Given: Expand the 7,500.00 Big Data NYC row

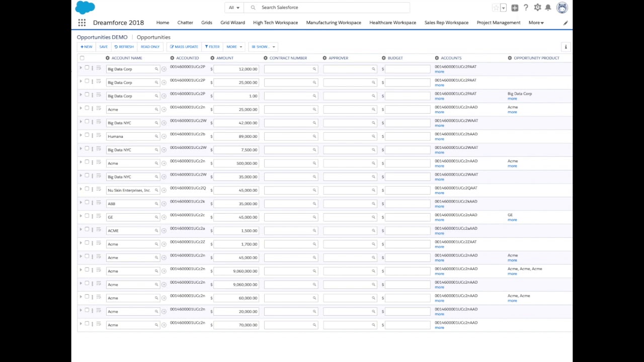Looking at the screenshot, I should (x=80, y=148).
